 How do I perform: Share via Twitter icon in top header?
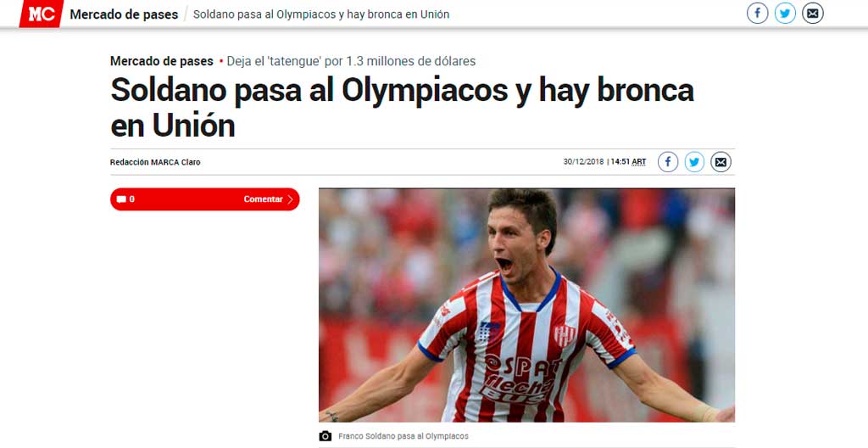785,13
